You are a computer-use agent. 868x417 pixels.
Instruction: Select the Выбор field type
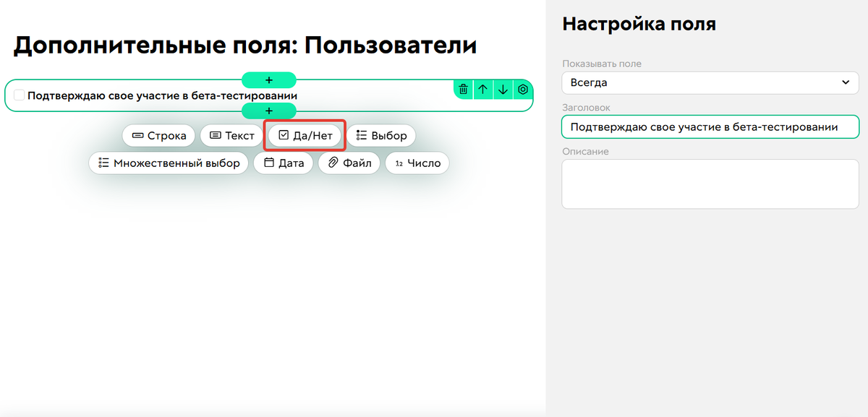(x=381, y=135)
